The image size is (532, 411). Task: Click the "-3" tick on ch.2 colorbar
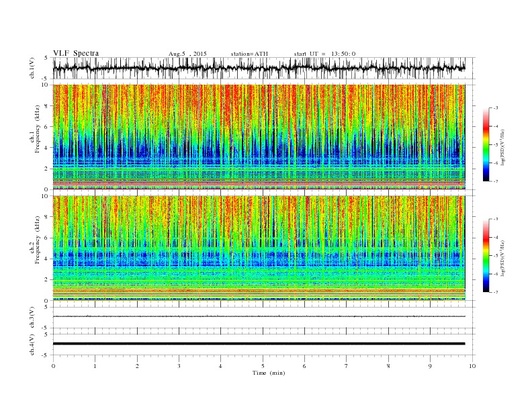click(x=495, y=219)
